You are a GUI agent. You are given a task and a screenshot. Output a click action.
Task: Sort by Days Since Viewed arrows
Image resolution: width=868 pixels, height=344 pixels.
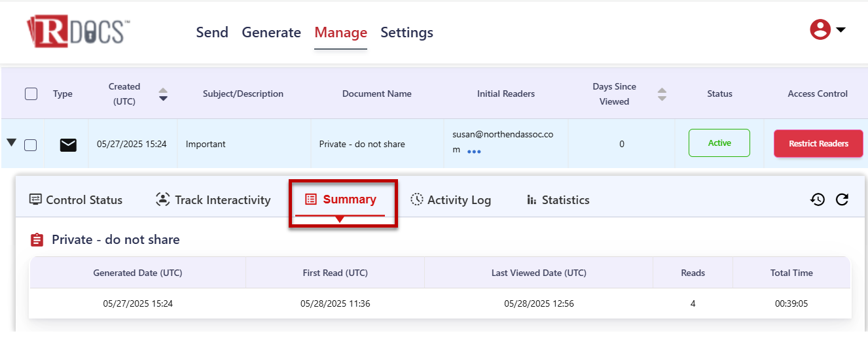click(x=662, y=94)
